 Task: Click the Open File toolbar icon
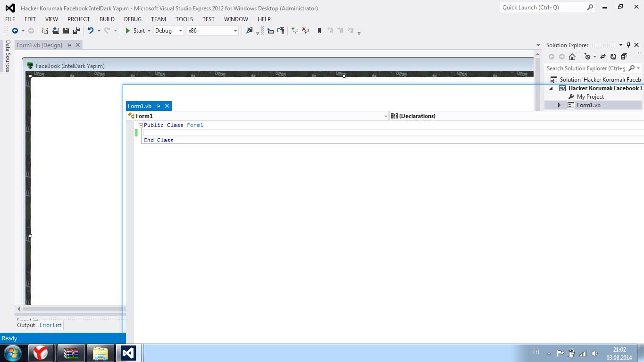tap(55, 31)
